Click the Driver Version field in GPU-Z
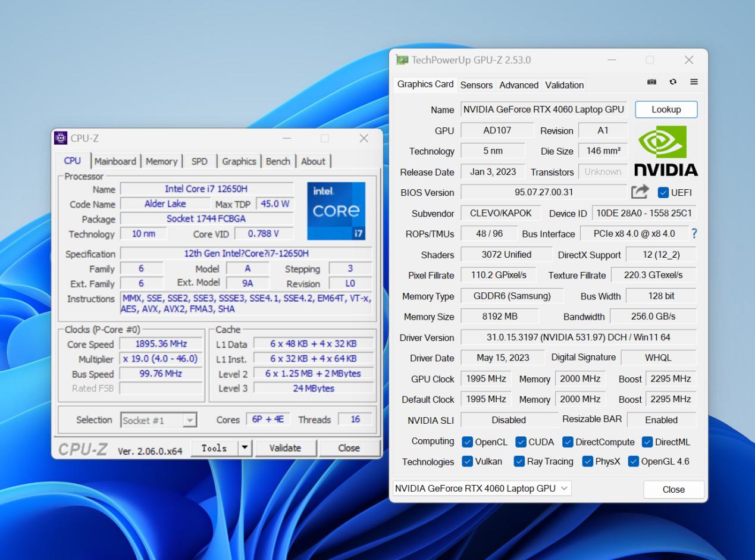Viewport: 755px width, 560px height. [578, 337]
